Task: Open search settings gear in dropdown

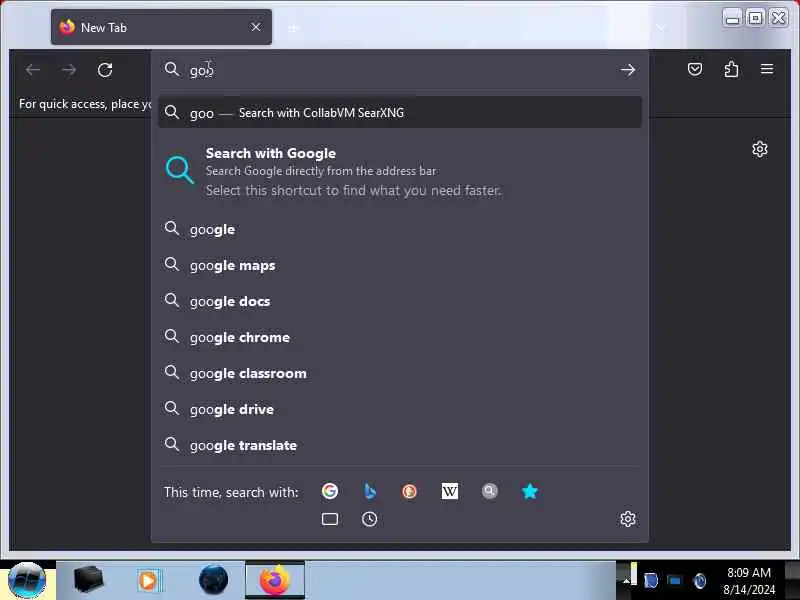Action: pos(628,519)
